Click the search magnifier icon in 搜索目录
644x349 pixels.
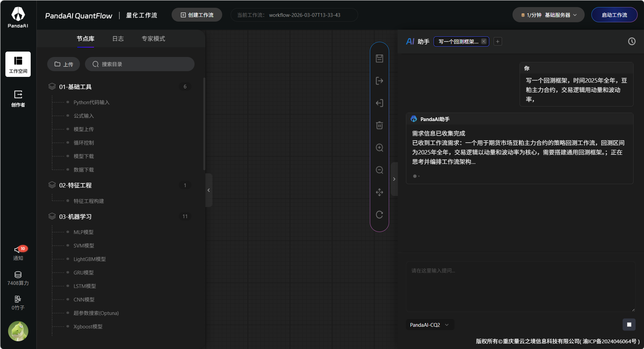tap(95, 64)
